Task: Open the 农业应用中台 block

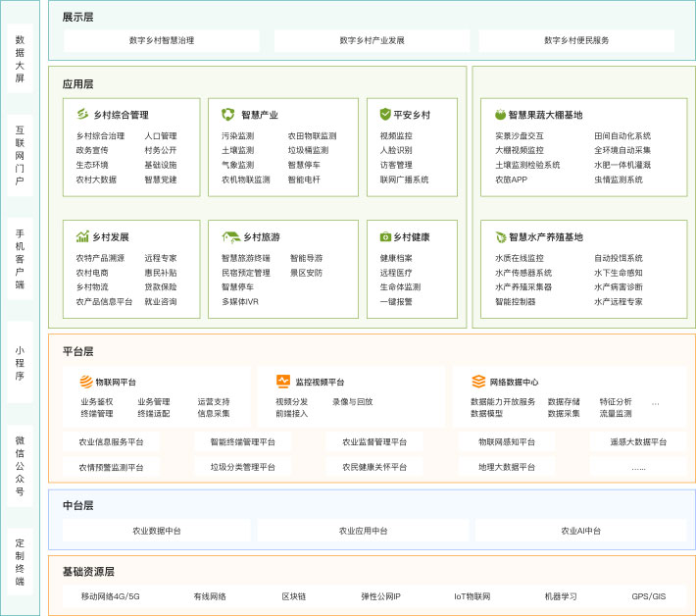Action: tap(363, 531)
